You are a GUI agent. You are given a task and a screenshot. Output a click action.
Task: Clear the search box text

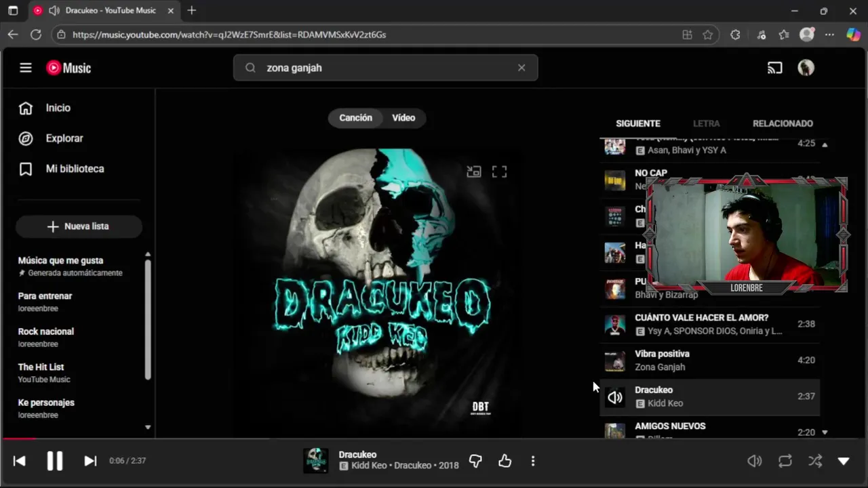click(521, 68)
